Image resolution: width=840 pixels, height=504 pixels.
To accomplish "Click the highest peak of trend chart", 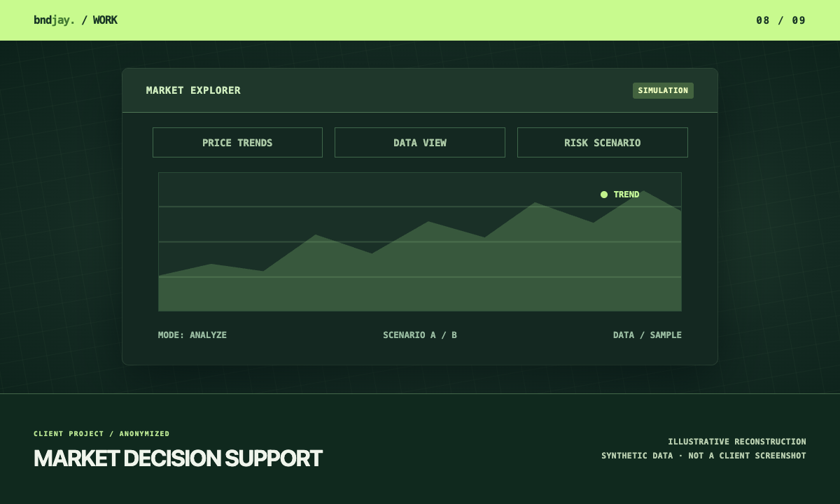I will (643, 190).
